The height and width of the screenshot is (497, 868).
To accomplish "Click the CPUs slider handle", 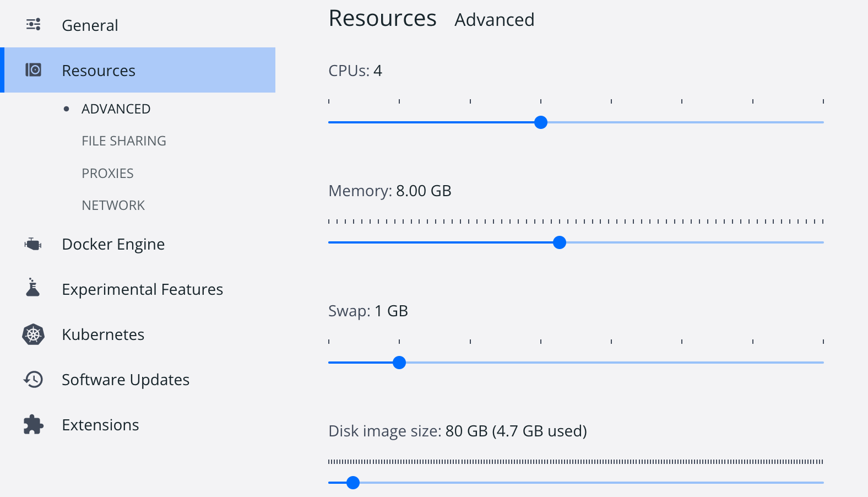I will pyautogui.click(x=541, y=122).
